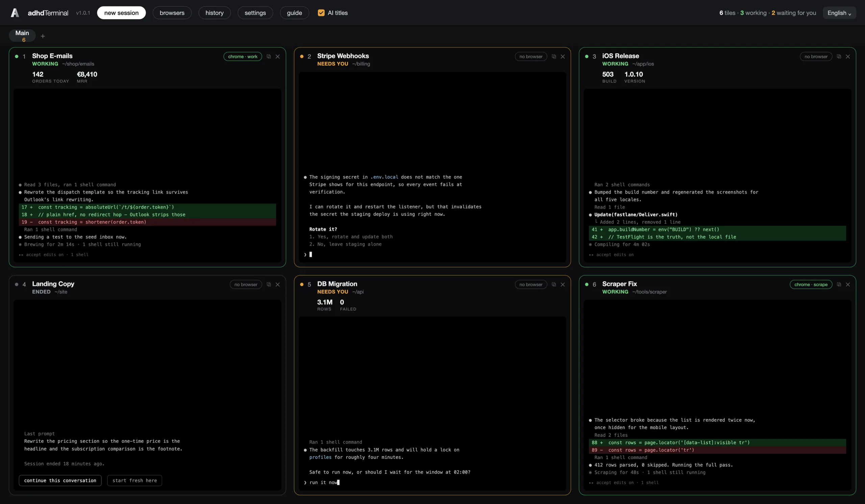865x504 pixels.
Task: Select option 1 Yes, rotate and update both
Action: [351, 237]
